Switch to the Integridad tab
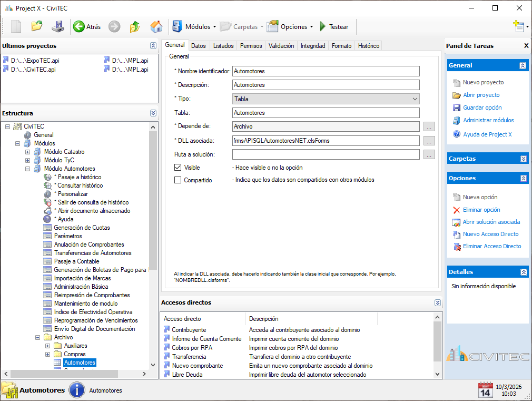The width and height of the screenshot is (532, 401). (x=313, y=46)
